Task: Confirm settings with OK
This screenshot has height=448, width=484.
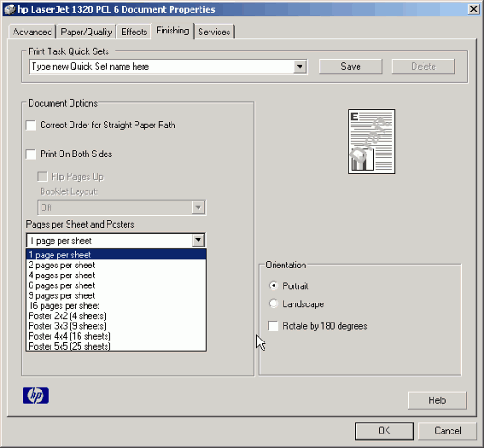Action: [x=384, y=431]
